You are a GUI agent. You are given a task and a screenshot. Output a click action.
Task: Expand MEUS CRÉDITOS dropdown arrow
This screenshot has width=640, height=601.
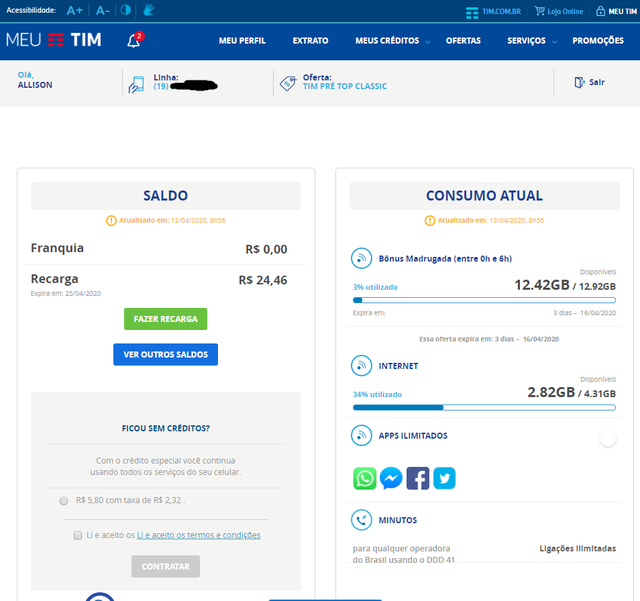click(427, 42)
